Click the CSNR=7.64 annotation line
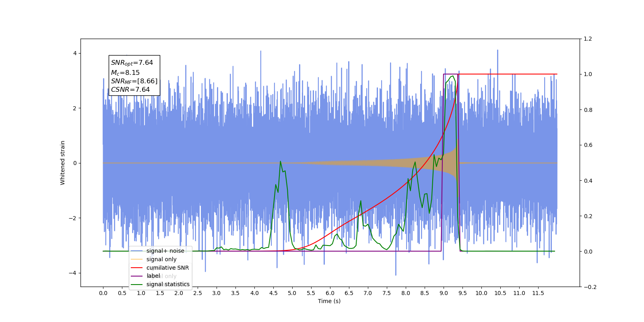Viewport: 644px width, 322px height. click(x=130, y=89)
